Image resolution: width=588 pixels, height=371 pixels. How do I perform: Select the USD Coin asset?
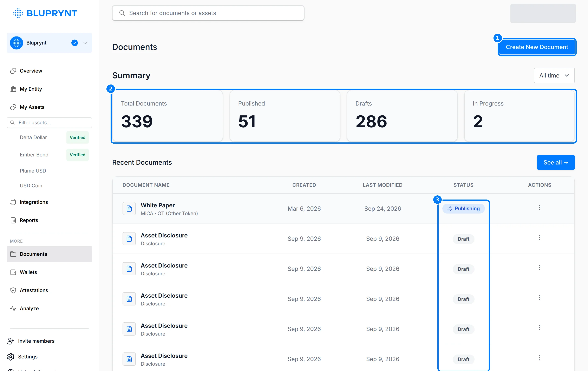31,186
